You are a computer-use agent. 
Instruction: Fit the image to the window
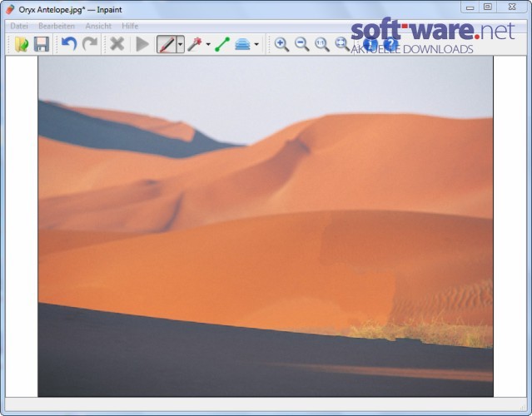point(342,44)
